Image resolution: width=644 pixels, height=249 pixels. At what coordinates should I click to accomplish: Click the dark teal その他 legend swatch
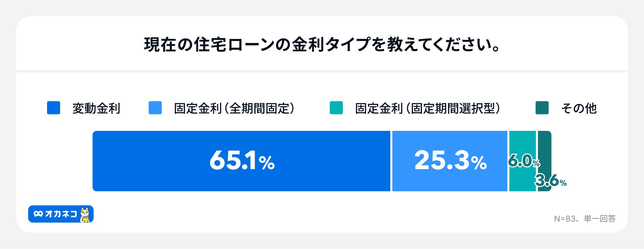(542, 108)
